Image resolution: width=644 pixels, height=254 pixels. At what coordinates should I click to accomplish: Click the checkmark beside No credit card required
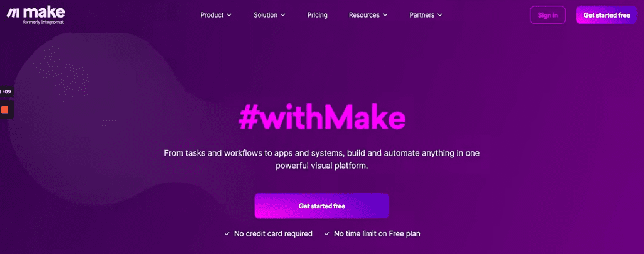click(227, 235)
